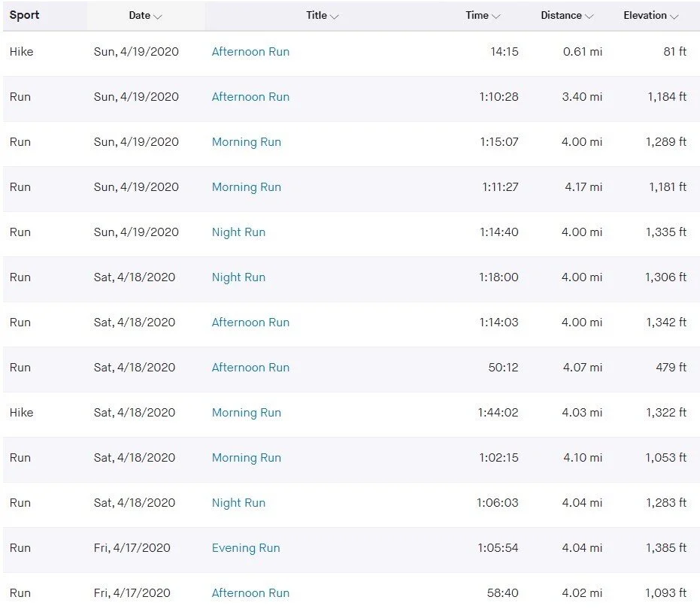Viewport: 700px width, 615px height.
Task: Click the elevation value 81 ft
Action: (675, 52)
